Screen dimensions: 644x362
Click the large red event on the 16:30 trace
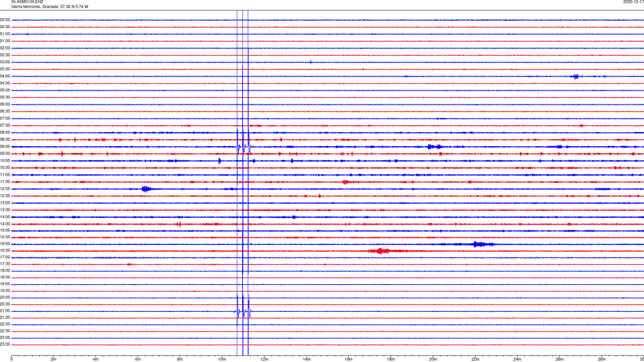(x=383, y=251)
